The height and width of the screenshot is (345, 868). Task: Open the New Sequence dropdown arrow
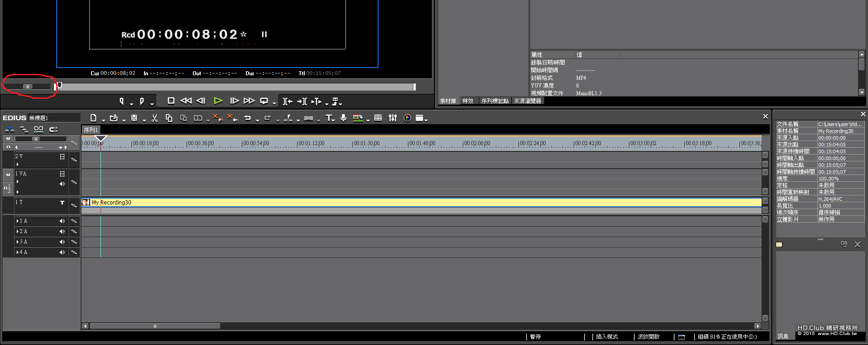pos(103,120)
